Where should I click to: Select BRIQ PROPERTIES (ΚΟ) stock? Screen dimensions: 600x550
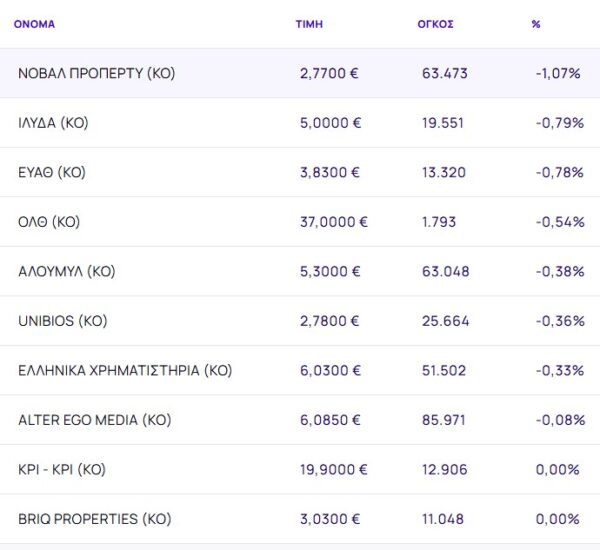[x=94, y=519]
